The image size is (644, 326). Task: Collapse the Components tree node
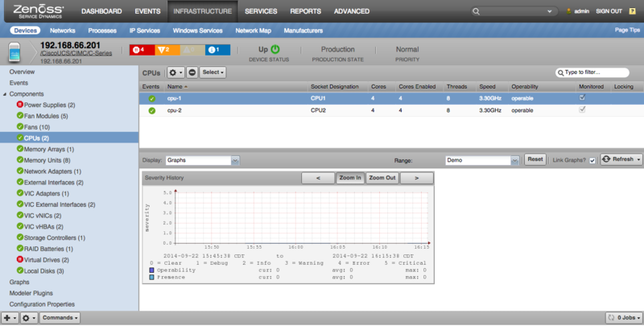pyautogui.click(x=5, y=94)
